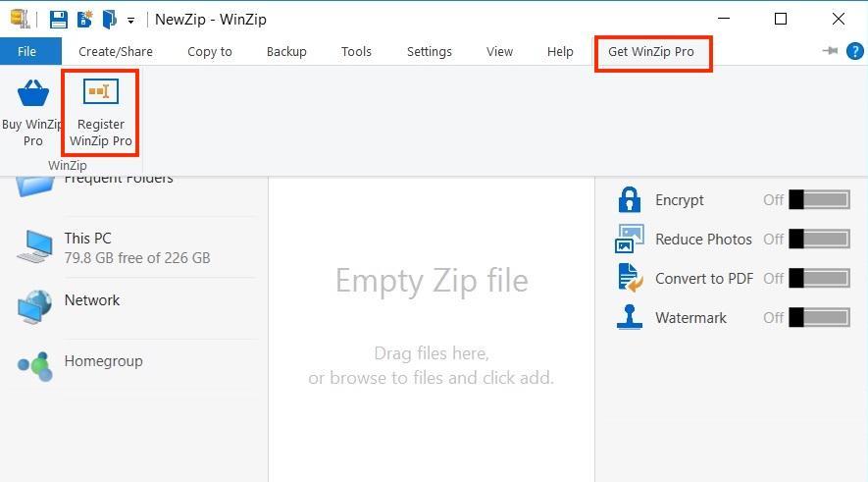Close the NewZip - WinZip window
The width and height of the screenshot is (868, 482).
(x=839, y=19)
